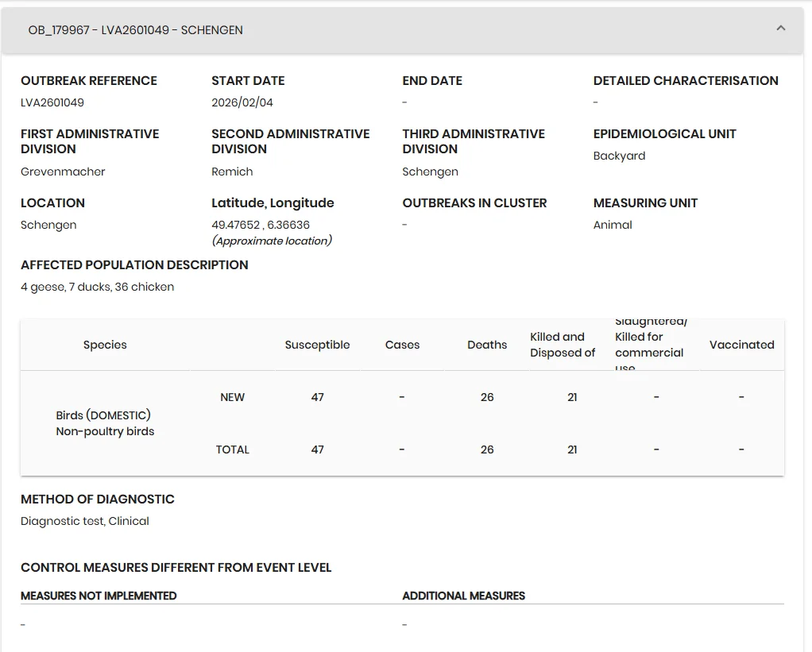Click the AFFECTED POPULATION DESCRIPTION heading

(134, 265)
